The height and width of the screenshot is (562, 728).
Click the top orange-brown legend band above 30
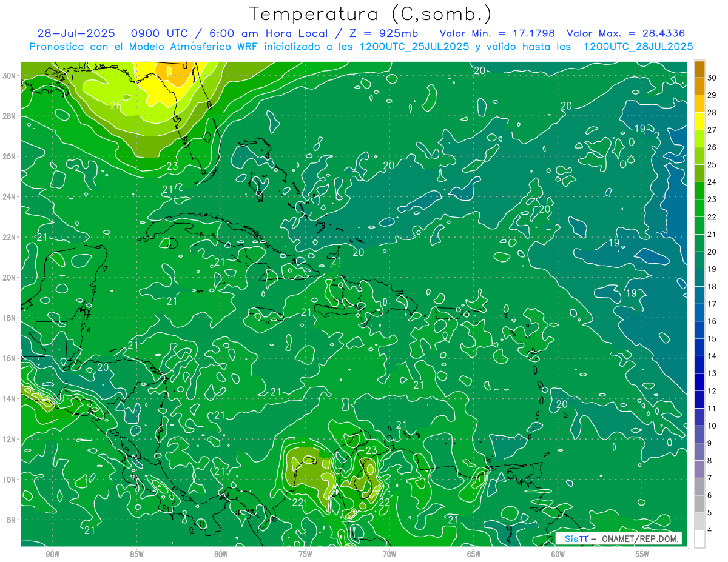pyautogui.click(x=699, y=70)
